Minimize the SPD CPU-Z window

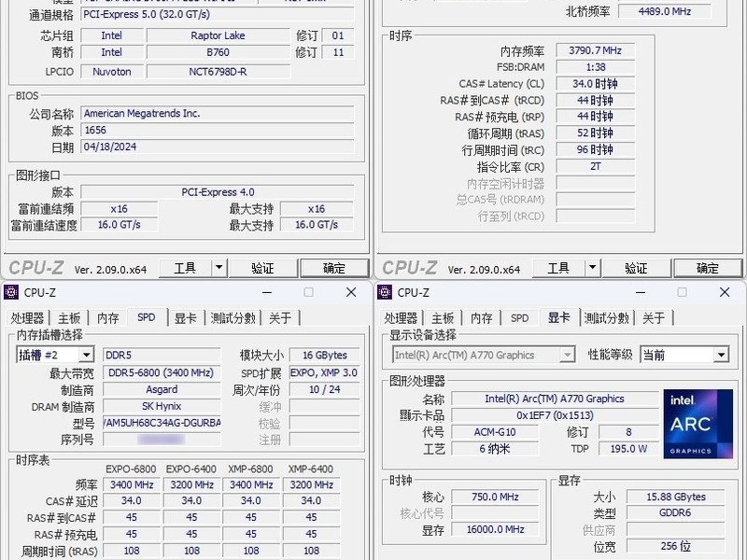267,292
